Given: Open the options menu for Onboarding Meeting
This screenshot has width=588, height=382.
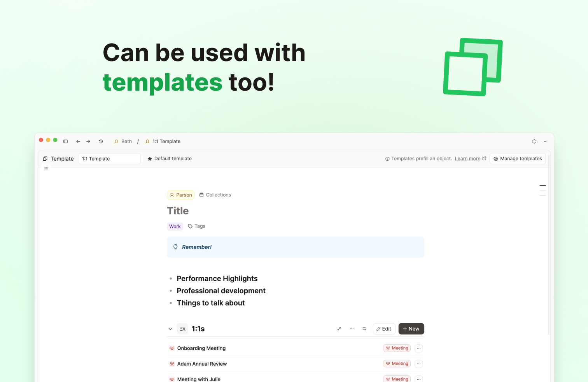Looking at the screenshot, I should pyautogui.click(x=418, y=348).
